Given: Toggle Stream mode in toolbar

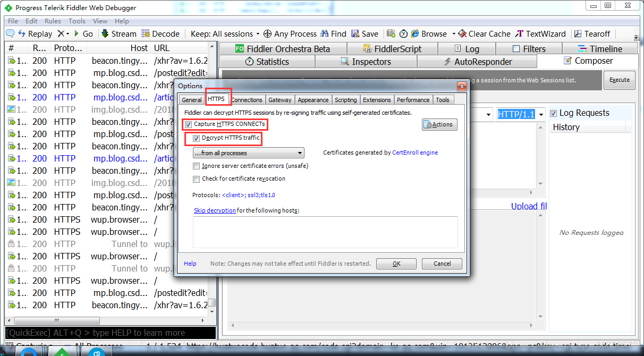Looking at the screenshot, I should (x=118, y=33).
